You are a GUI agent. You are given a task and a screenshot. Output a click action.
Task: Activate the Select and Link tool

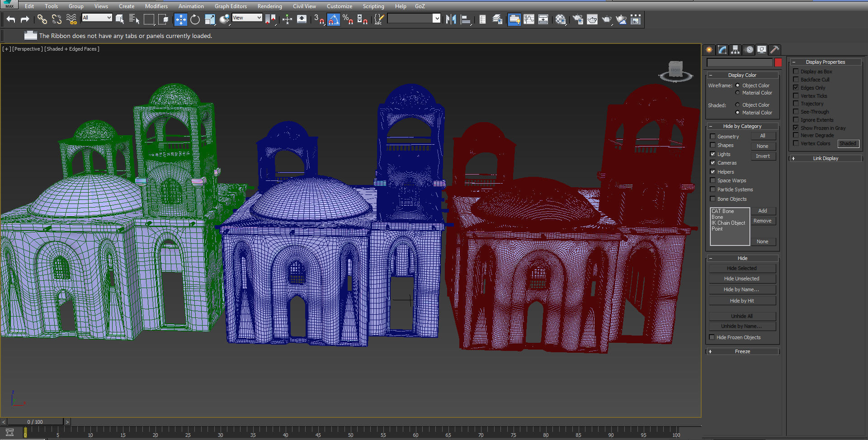pos(42,19)
